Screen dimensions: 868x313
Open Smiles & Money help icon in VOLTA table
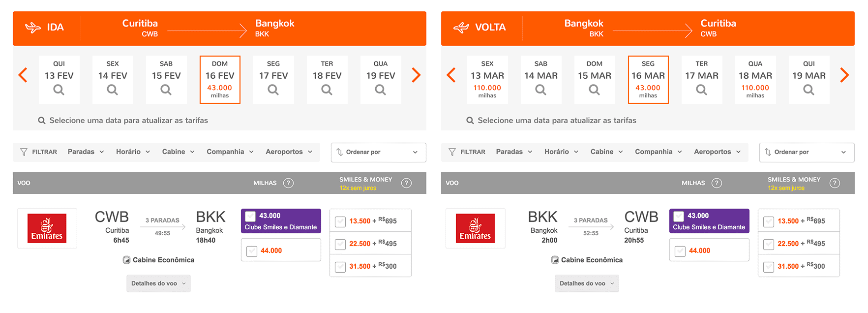835,183
